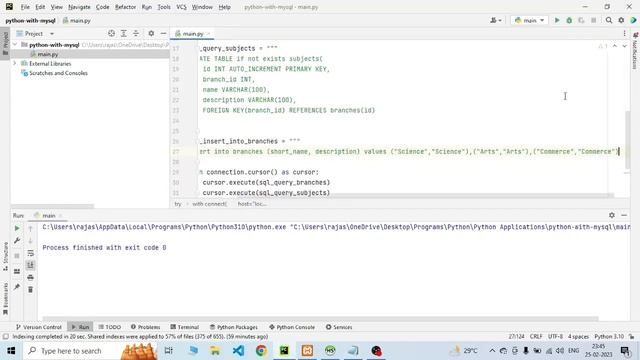
Task: Hide the Project panel with the minus icon
Action: click(163, 33)
